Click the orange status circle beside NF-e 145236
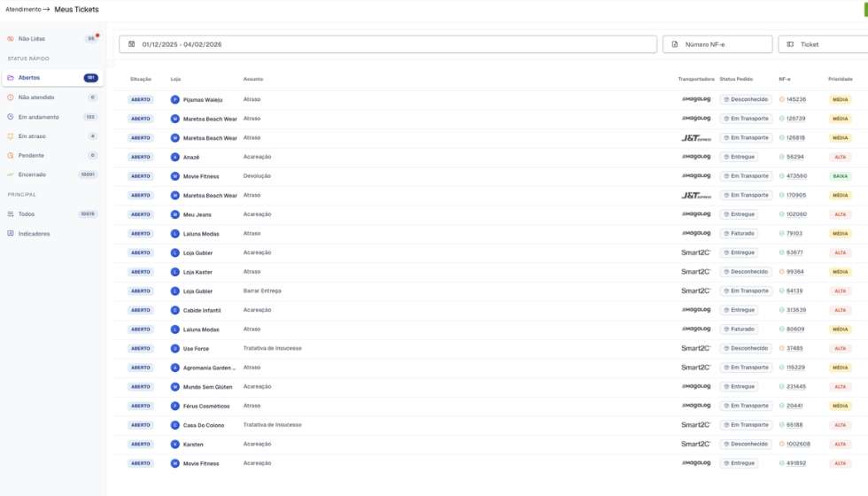The height and width of the screenshot is (496, 868). (x=782, y=100)
